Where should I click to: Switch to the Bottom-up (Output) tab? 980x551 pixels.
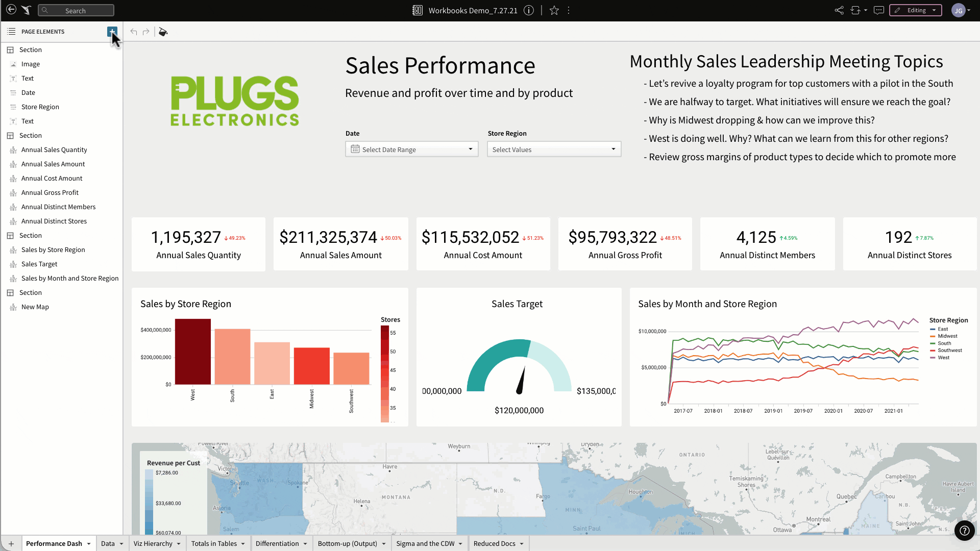click(x=348, y=544)
